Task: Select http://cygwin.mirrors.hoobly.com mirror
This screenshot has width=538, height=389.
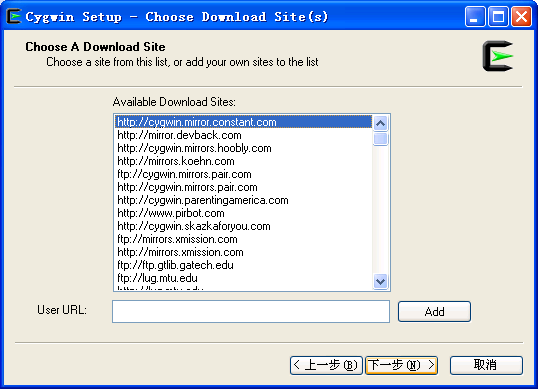Action: pyautogui.click(x=244, y=148)
